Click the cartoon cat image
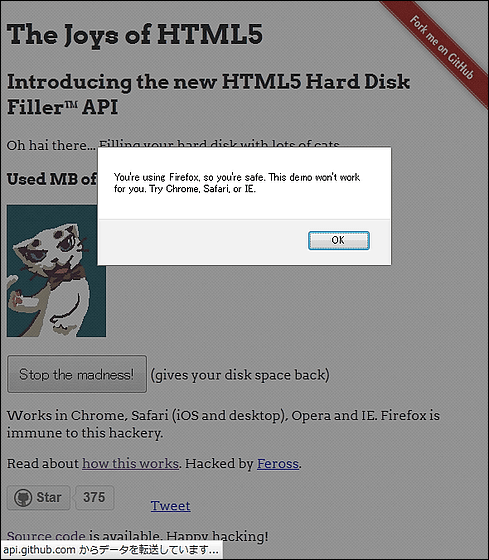 56,271
